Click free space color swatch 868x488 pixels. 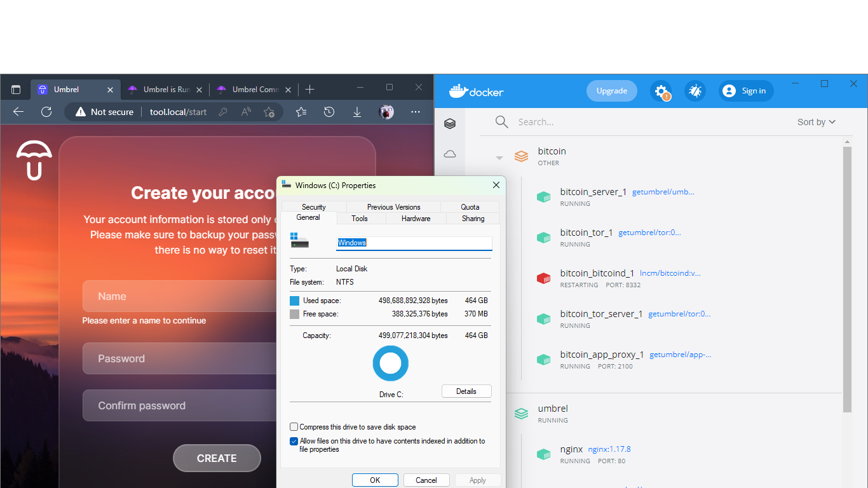294,314
